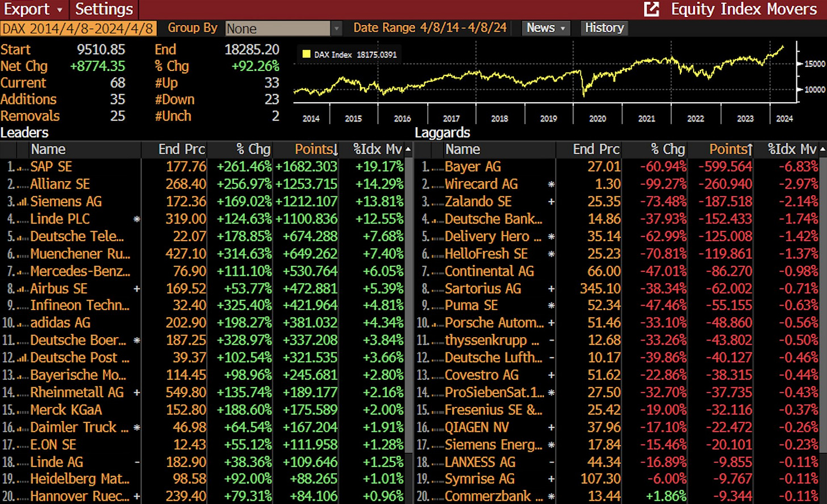Click the mini chart icon beside Airbus SE
This screenshot has width=827, height=504.
(22, 289)
